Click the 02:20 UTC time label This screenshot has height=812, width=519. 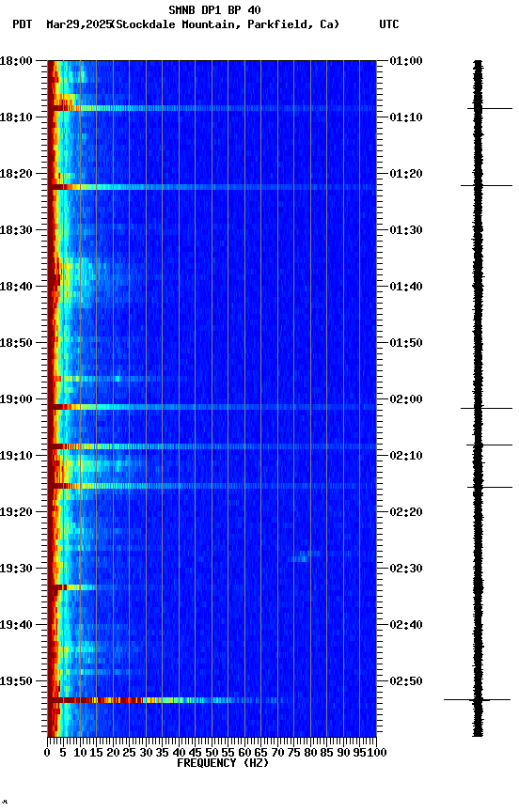pyautogui.click(x=406, y=512)
